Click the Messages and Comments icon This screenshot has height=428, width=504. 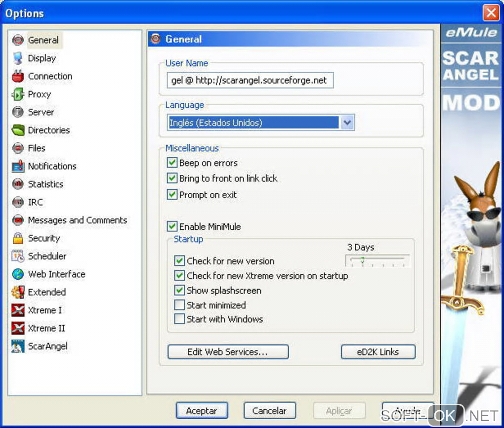pyautogui.click(x=18, y=220)
